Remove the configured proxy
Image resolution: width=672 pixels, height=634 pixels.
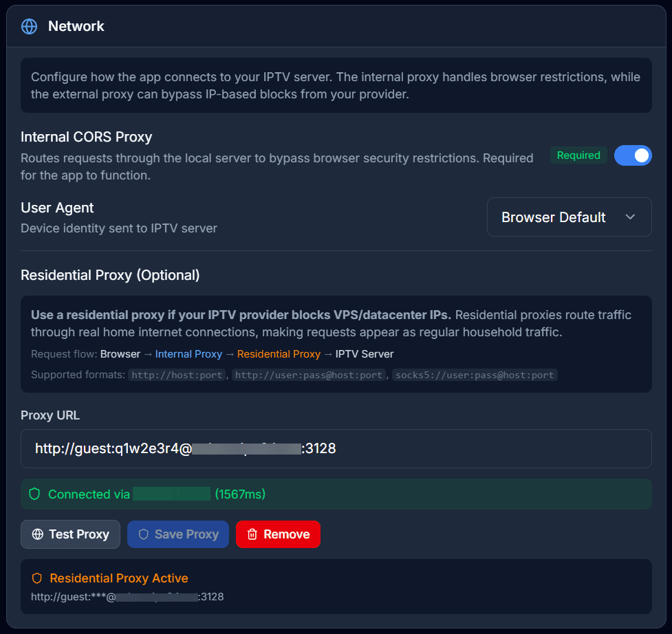(x=278, y=534)
